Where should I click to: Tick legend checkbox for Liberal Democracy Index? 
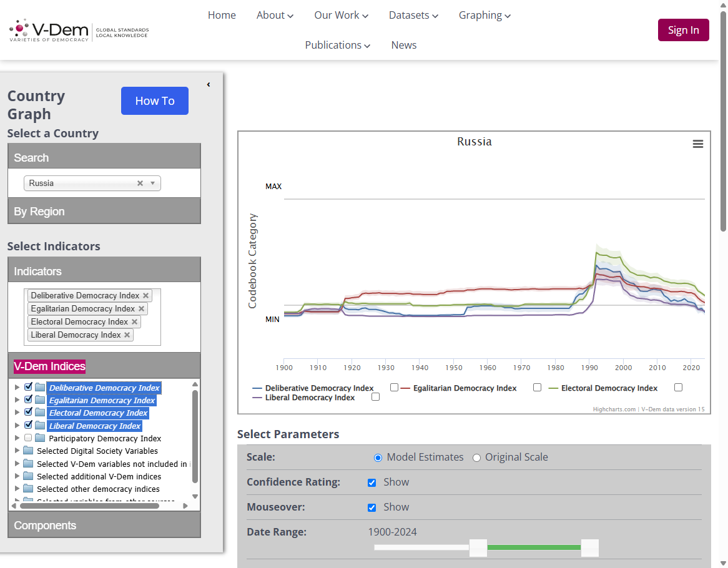(376, 397)
